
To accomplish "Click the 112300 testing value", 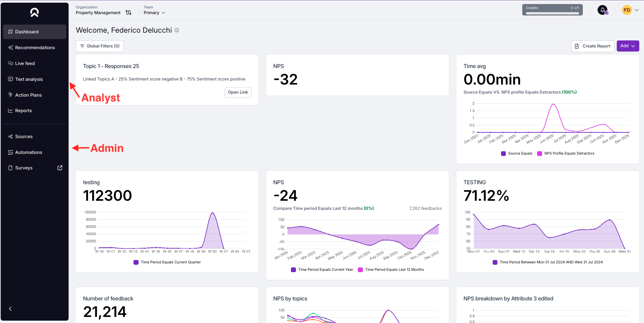I will pos(107,196).
